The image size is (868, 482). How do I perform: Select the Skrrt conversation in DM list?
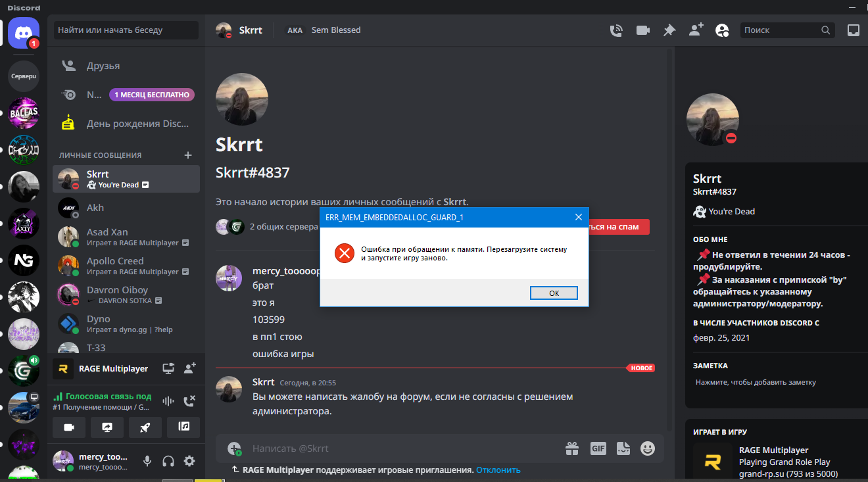pyautogui.click(x=126, y=179)
